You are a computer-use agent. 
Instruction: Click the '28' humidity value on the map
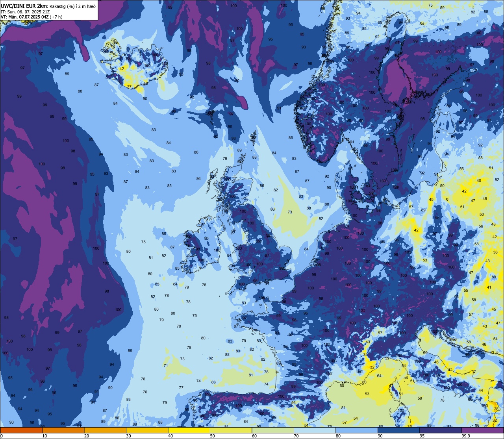[x=495, y=409]
